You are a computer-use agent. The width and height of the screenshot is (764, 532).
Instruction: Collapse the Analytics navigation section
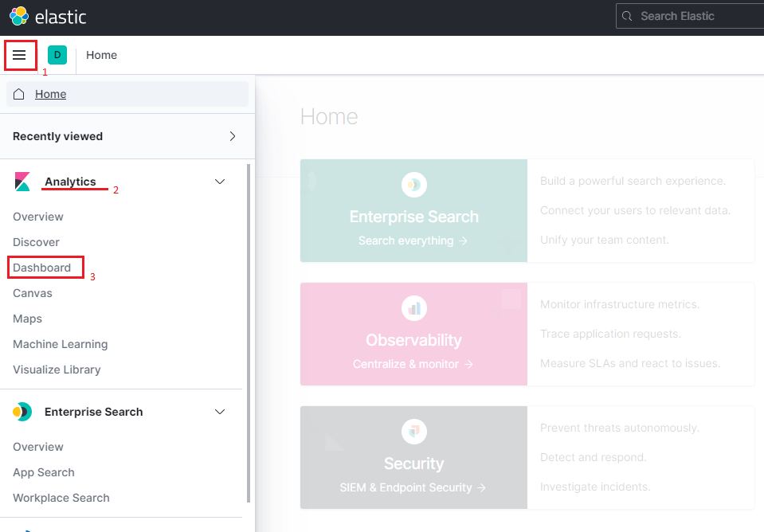[220, 181]
